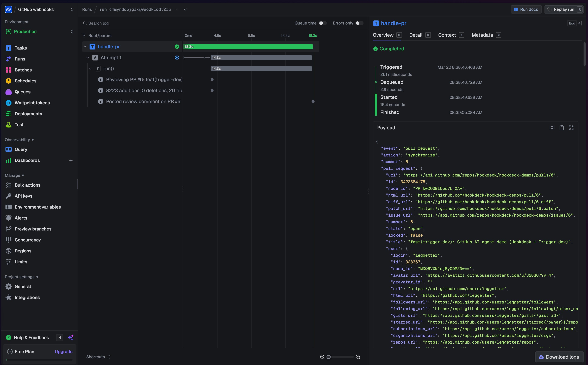Copy the payload using the clipboard icon

561,127
